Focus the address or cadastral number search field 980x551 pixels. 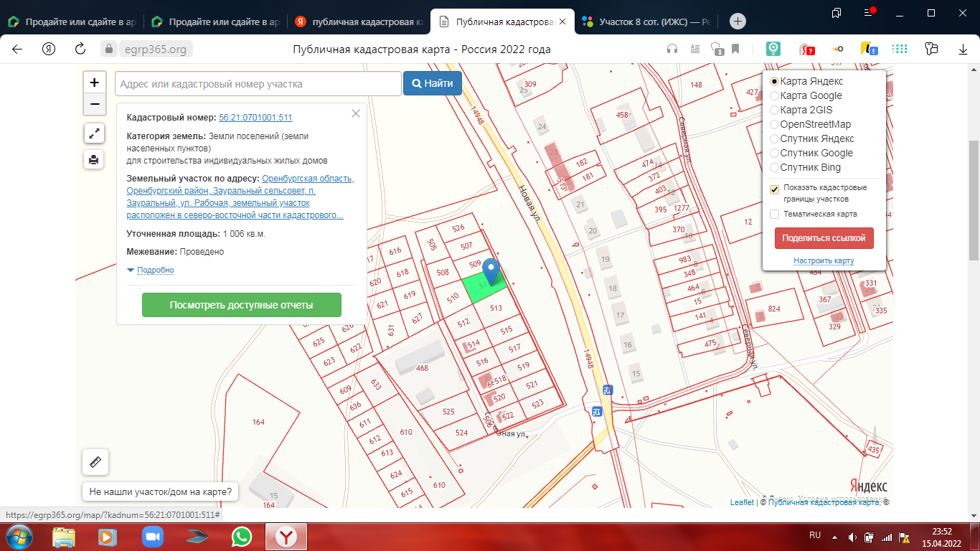pyautogui.click(x=258, y=83)
